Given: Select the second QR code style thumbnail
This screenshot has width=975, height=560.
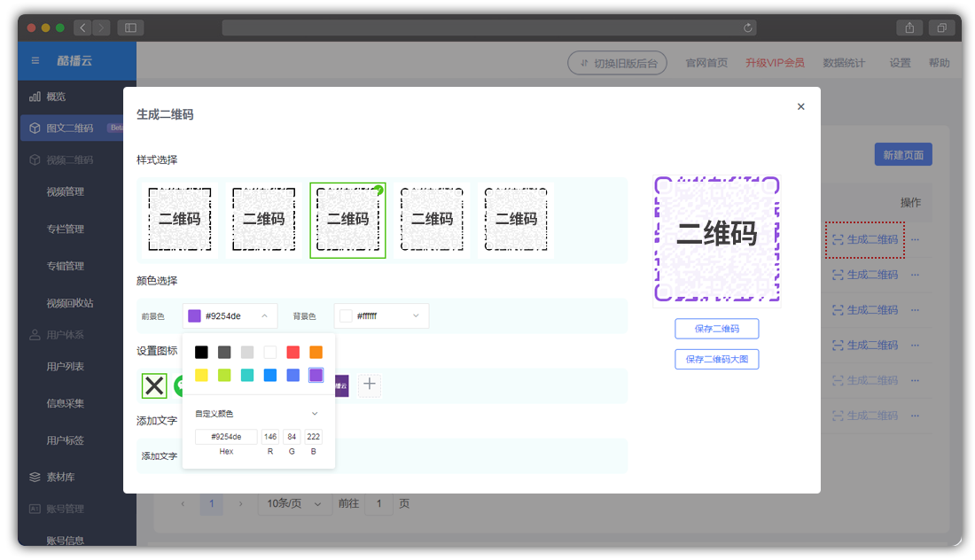Looking at the screenshot, I should click(x=263, y=220).
